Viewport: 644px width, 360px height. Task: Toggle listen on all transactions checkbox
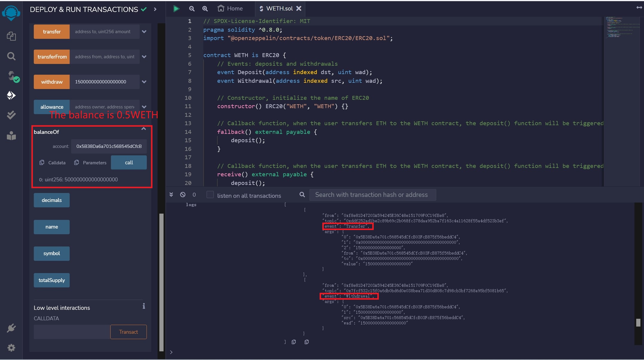pyautogui.click(x=210, y=194)
